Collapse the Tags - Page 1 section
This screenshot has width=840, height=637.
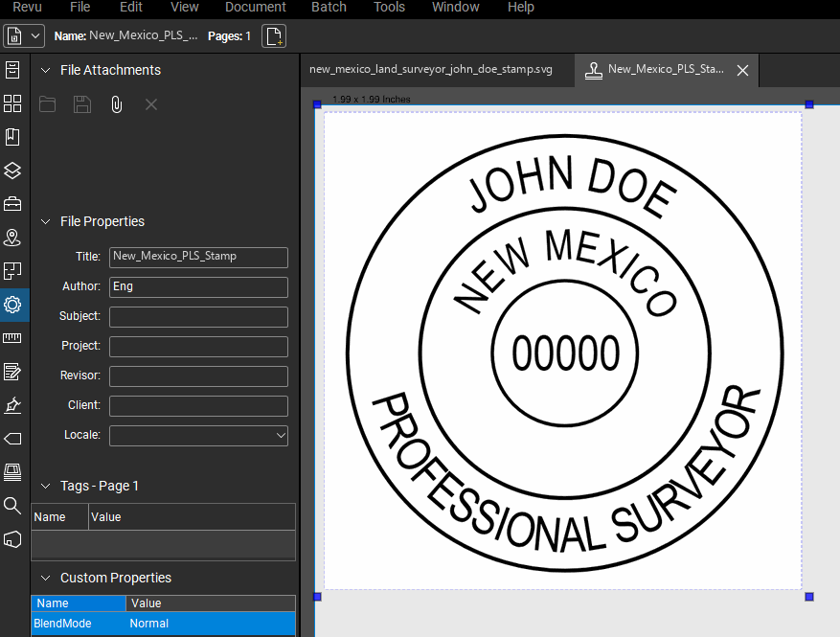tap(46, 486)
